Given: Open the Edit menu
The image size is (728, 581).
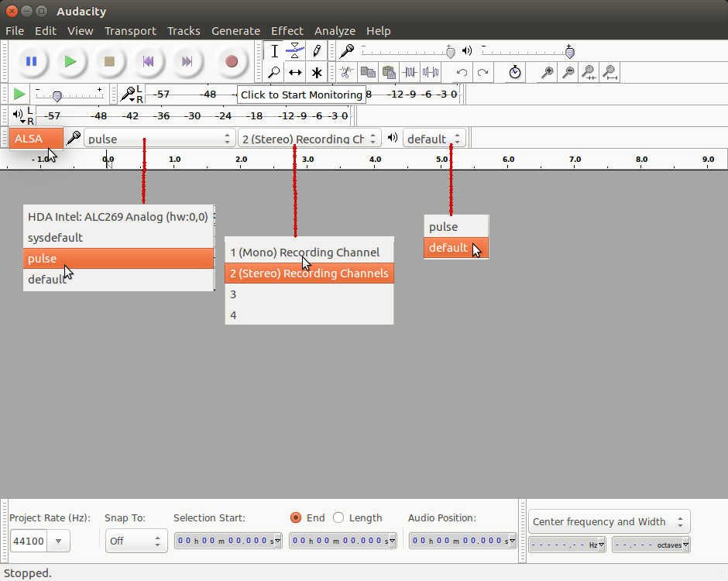Looking at the screenshot, I should tap(46, 31).
